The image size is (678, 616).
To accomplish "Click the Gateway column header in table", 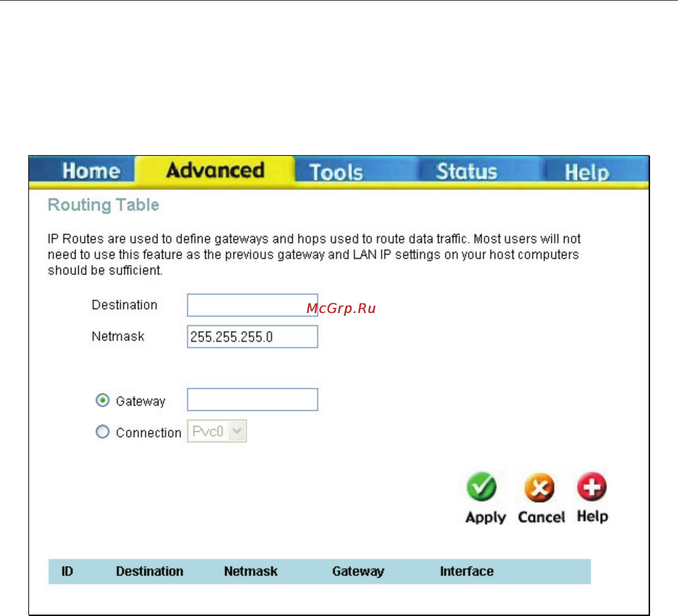I will coord(358,572).
